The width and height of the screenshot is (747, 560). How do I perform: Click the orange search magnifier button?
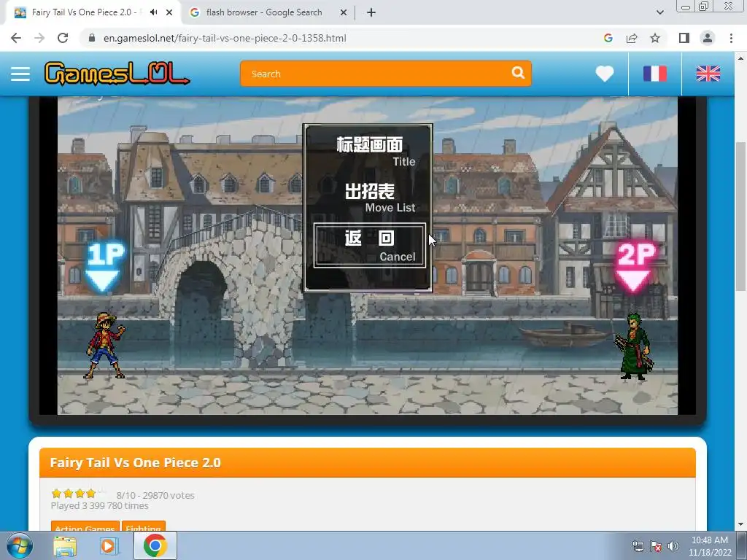click(x=518, y=74)
